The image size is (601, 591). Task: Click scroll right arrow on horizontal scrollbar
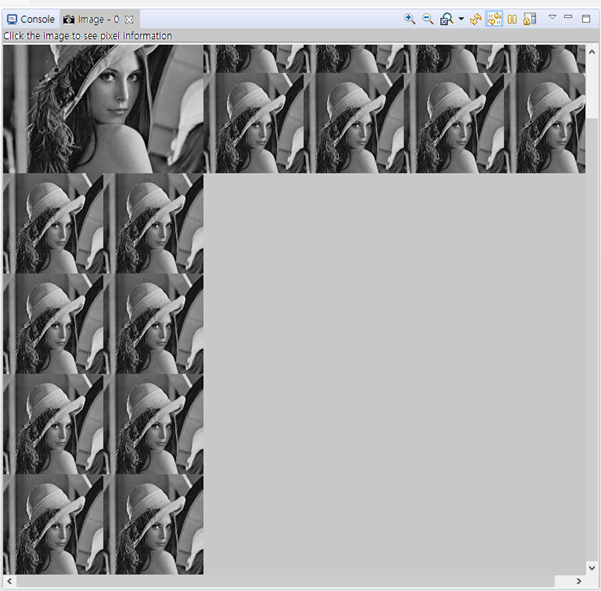[578, 581]
